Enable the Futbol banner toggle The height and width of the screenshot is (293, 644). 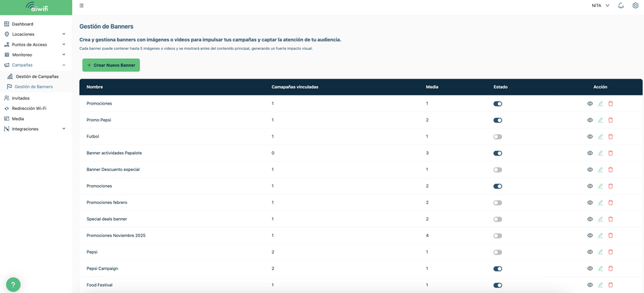pos(498,137)
